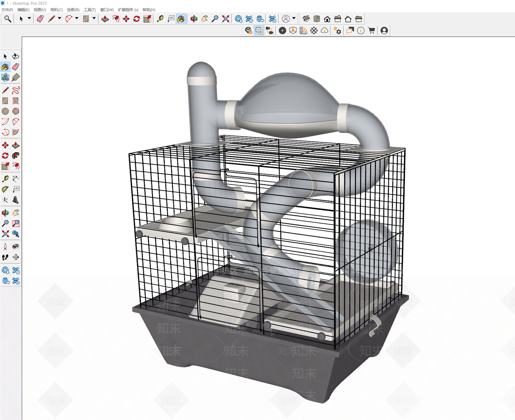Viewport: 515px width, 420px height.
Task: Choose the Polygon drawing tool
Action: pos(15,111)
